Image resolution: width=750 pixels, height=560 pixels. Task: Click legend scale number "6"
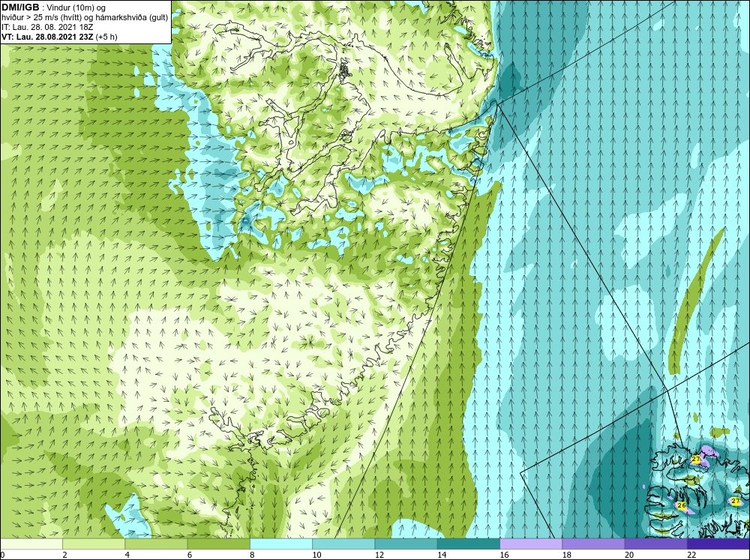point(190,554)
